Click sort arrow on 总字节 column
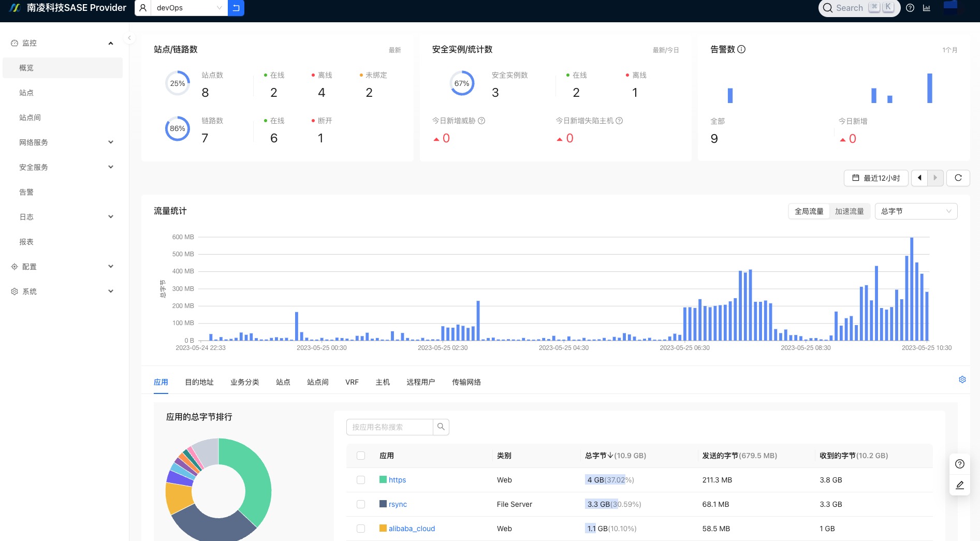 tap(610, 455)
